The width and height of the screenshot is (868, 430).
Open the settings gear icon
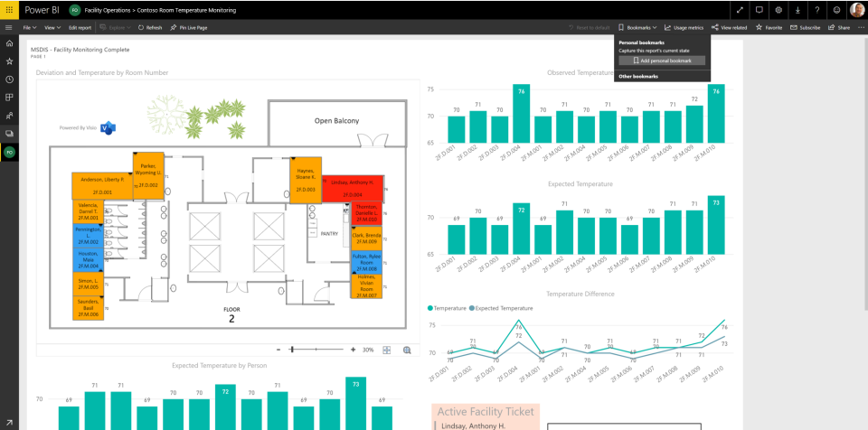(x=778, y=10)
